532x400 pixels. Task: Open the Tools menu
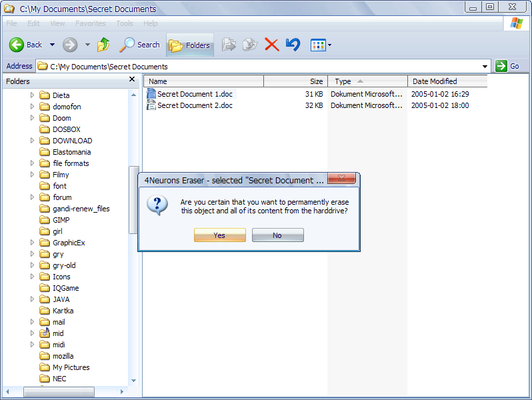(125, 23)
